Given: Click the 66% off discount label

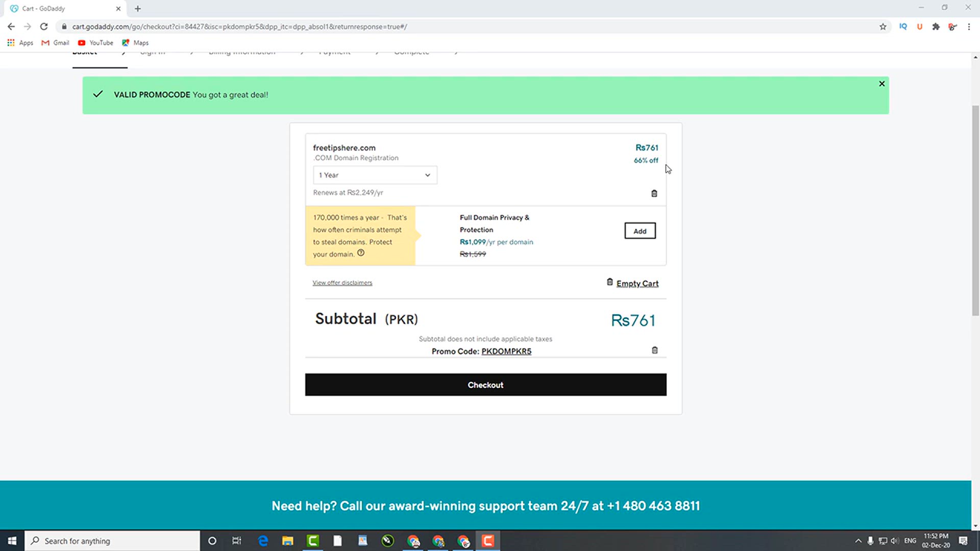Looking at the screenshot, I should 646,160.
